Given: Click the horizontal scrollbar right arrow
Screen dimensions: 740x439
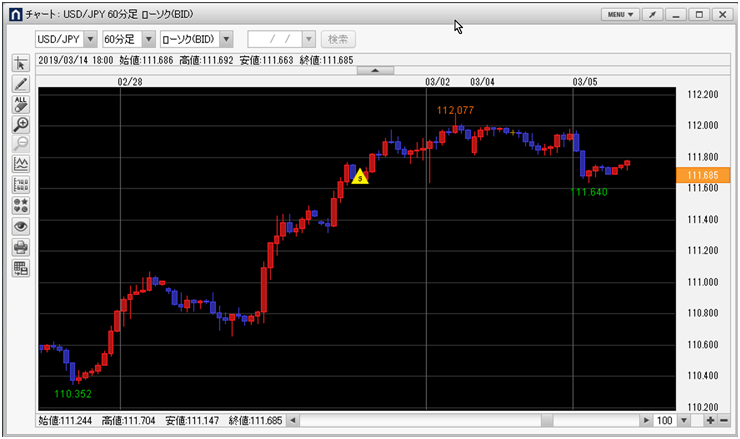Looking at the screenshot, I should 646,421.
